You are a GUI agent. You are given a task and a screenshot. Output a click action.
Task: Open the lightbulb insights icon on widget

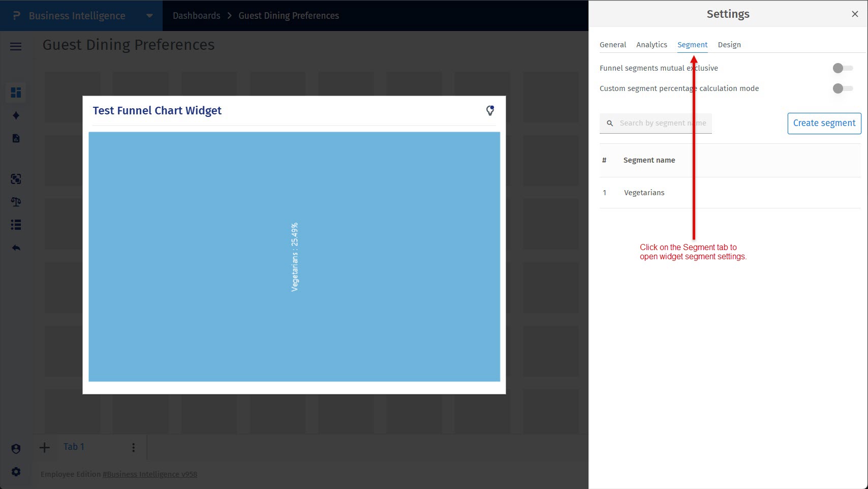pyautogui.click(x=490, y=110)
